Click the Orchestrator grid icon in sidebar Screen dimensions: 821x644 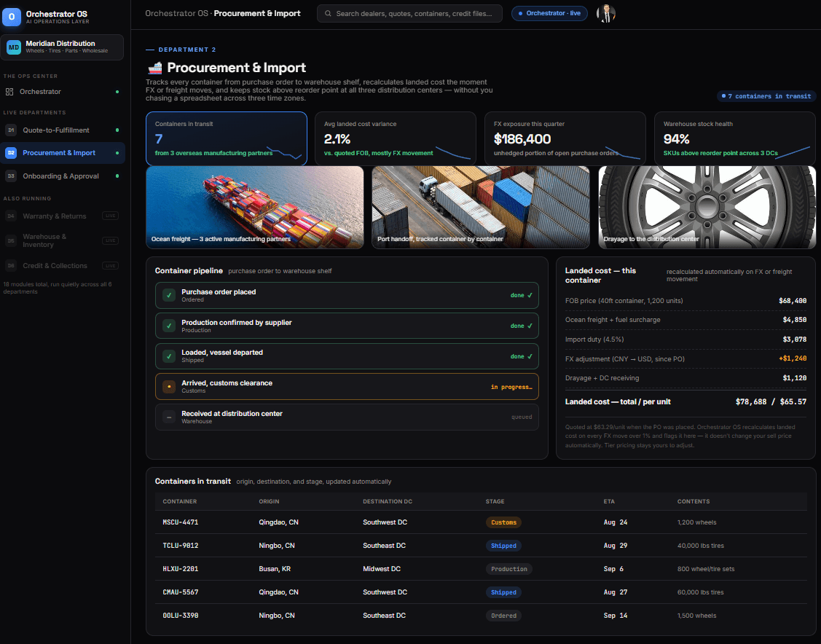click(9, 92)
